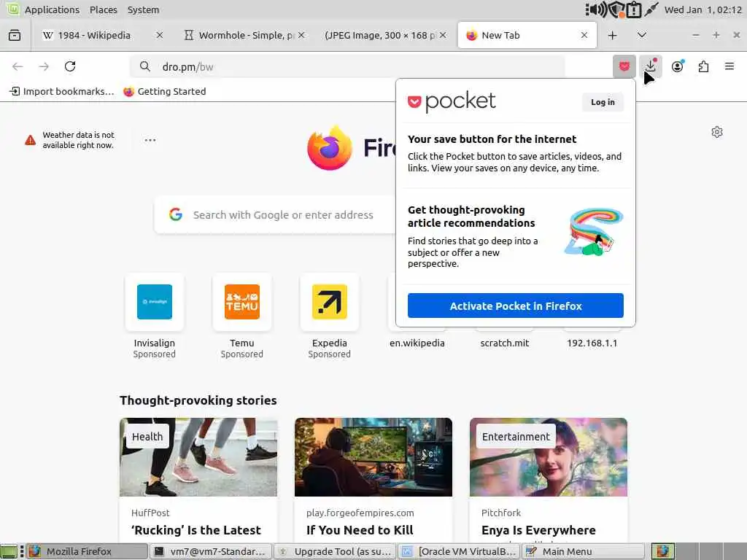Click the Save to Pocket toolbar icon

(624, 66)
